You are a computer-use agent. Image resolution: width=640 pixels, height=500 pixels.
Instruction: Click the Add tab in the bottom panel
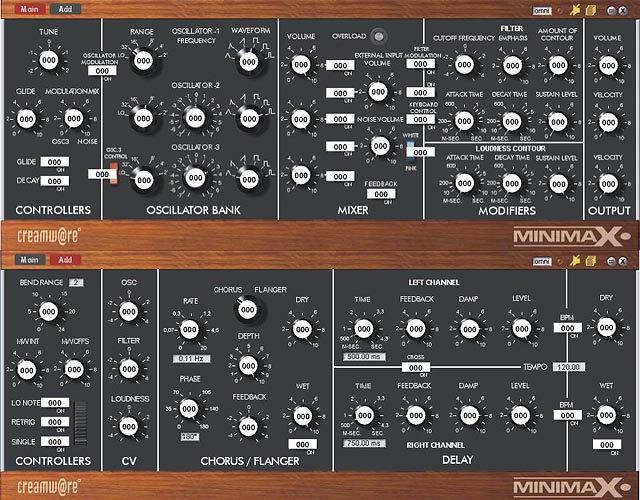[65, 260]
